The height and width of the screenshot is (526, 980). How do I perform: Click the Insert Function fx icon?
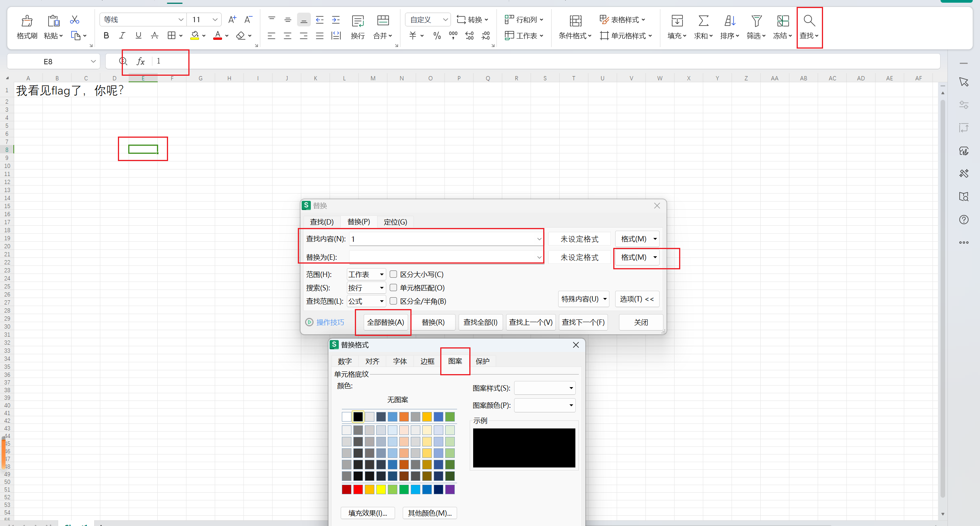(140, 61)
